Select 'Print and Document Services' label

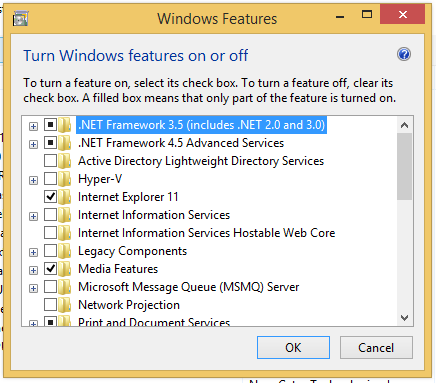coord(154,322)
